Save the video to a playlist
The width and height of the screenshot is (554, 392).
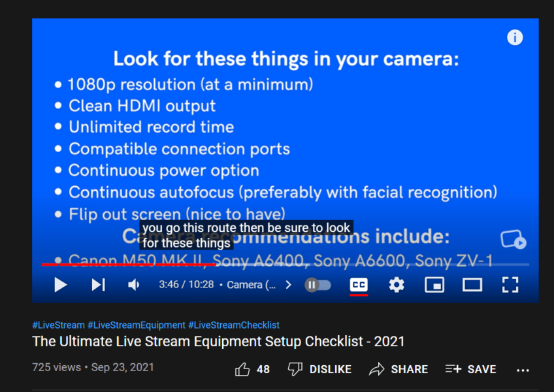click(x=470, y=369)
